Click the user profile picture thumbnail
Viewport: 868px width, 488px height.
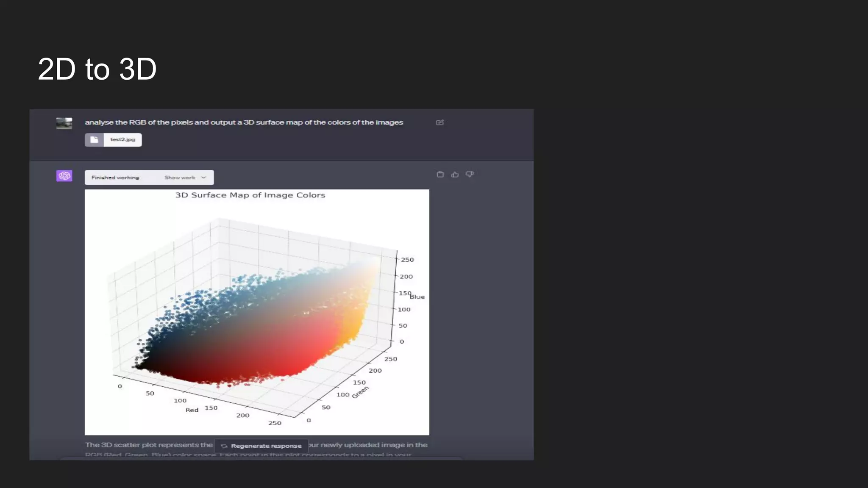[x=64, y=123]
